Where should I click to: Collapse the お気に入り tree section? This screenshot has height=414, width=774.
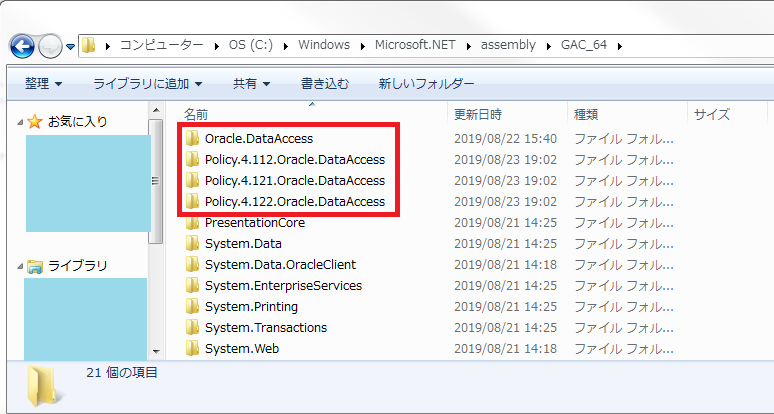point(20,122)
